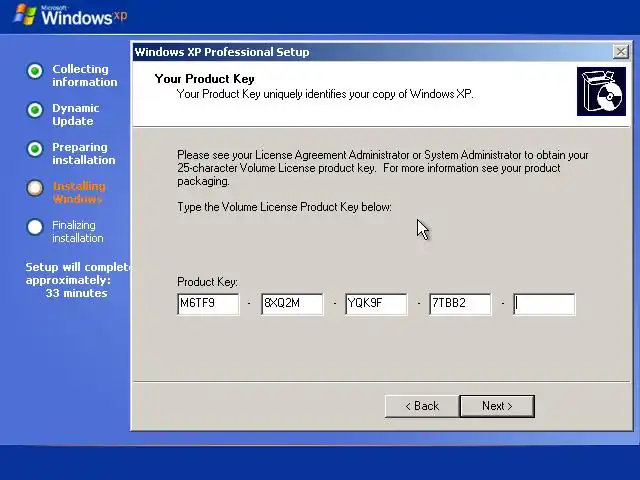Click the 'Collecting information' label
Screen dimensions: 640x480
[x=84, y=76]
